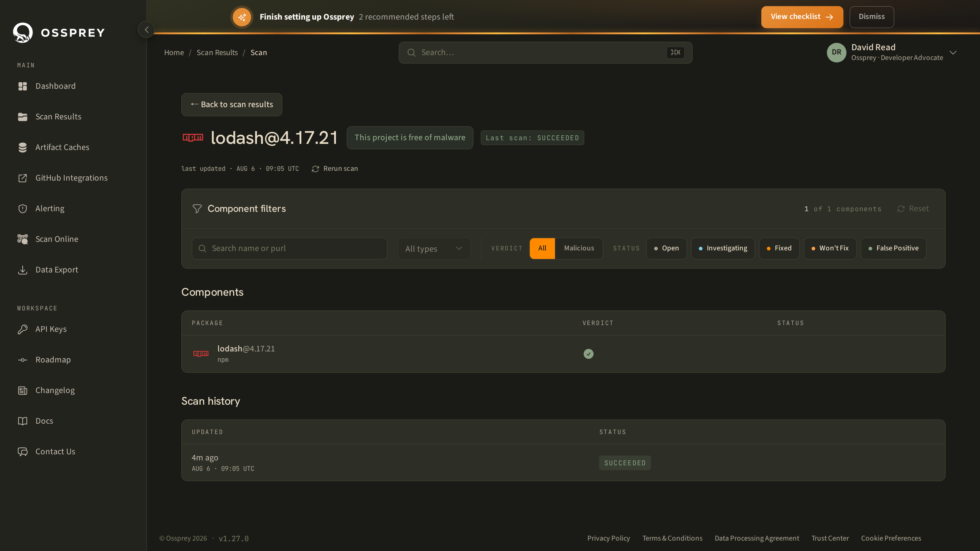Click the 1 of 1 components counter
This screenshot has height=551, width=980.
tap(843, 209)
